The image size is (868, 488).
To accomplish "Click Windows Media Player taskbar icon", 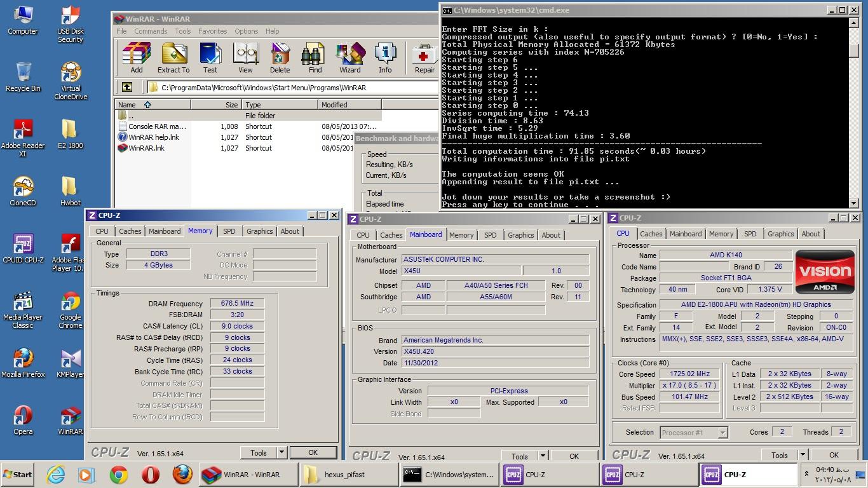I will click(86, 475).
